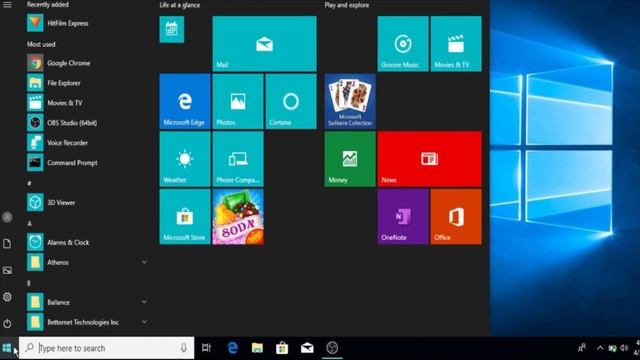The image size is (640, 360).
Task: Open the OneNote tile
Action: coord(403,216)
